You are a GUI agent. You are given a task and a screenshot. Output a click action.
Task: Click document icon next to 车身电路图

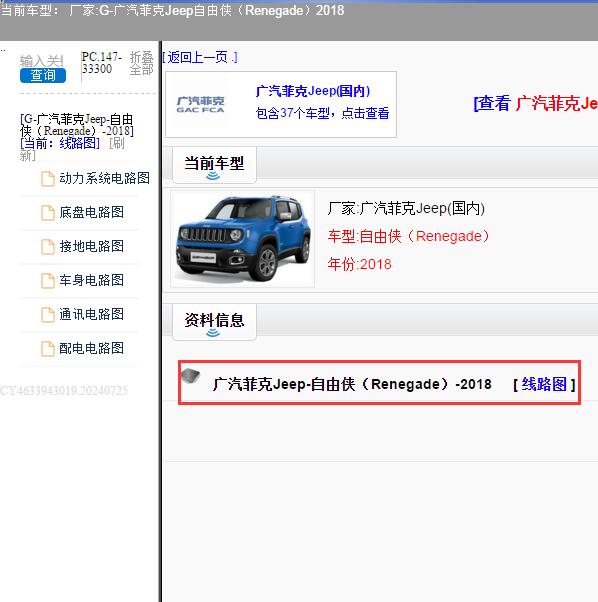coord(48,281)
